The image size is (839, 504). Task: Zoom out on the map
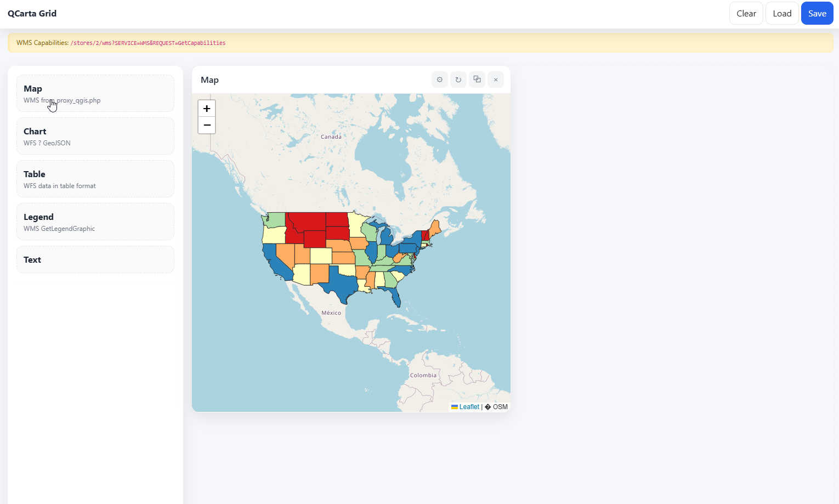[207, 126]
